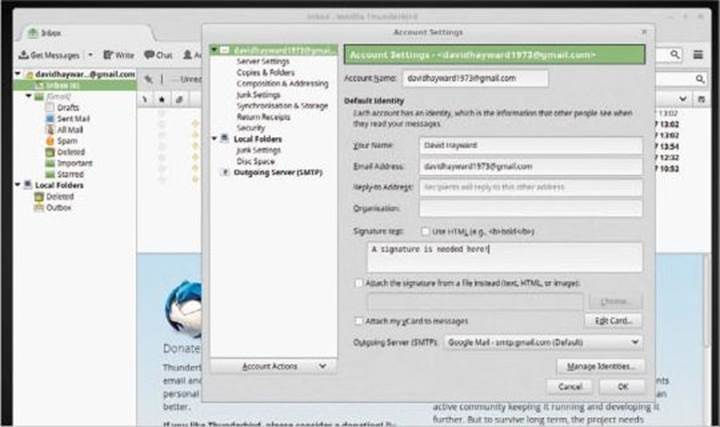Image resolution: width=720 pixels, height=427 pixels.
Task: Select Synchronisation & Storage settings
Action: [282, 106]
